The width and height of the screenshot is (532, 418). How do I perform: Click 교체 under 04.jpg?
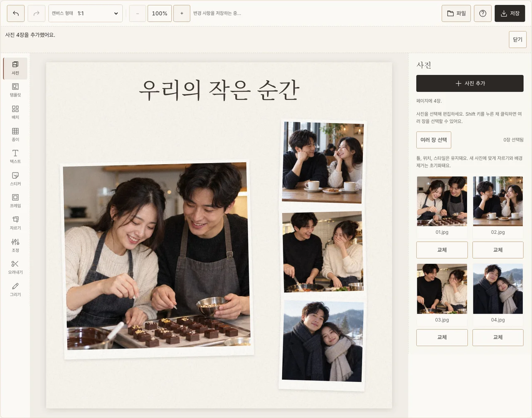(x=498, y=337)
